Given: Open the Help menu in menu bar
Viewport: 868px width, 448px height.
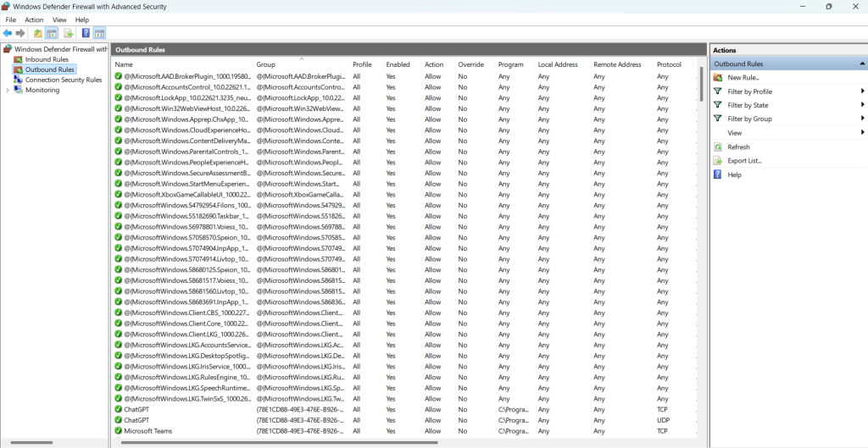Looking at the screenshot, I should click(x=82, y=20).
